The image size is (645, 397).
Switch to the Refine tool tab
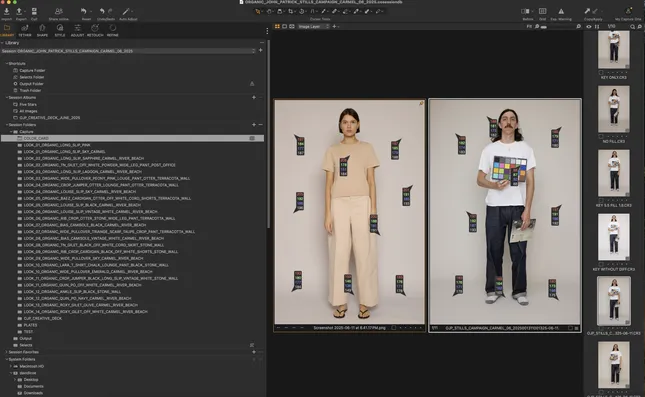tap(113, 30)
